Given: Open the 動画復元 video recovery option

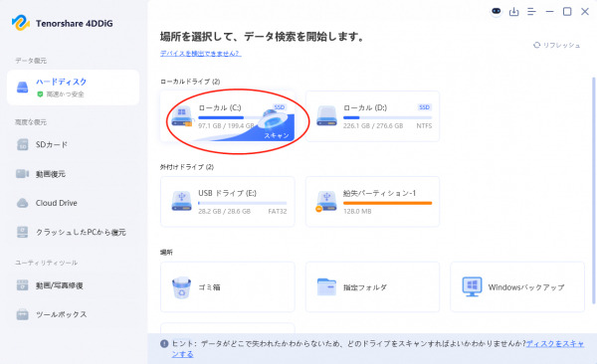Looking at the screenshot, I should (x=73, y=174).
